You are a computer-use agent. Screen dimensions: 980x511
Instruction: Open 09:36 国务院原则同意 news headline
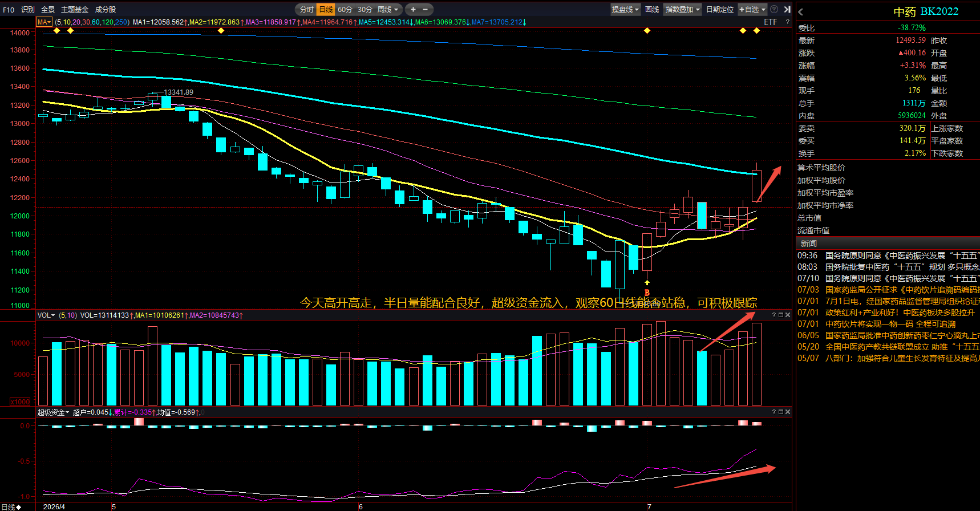pyautogui.click(x=888, y=255)
